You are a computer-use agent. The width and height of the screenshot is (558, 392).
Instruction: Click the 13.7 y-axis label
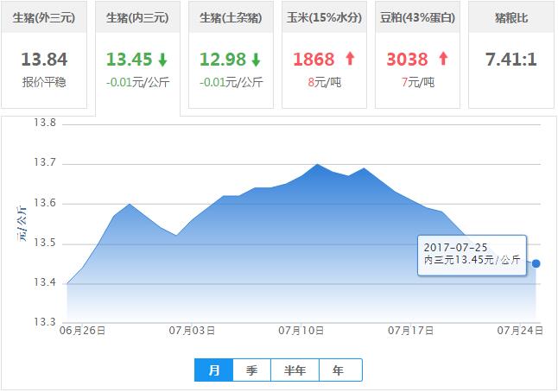pos(45,162)
